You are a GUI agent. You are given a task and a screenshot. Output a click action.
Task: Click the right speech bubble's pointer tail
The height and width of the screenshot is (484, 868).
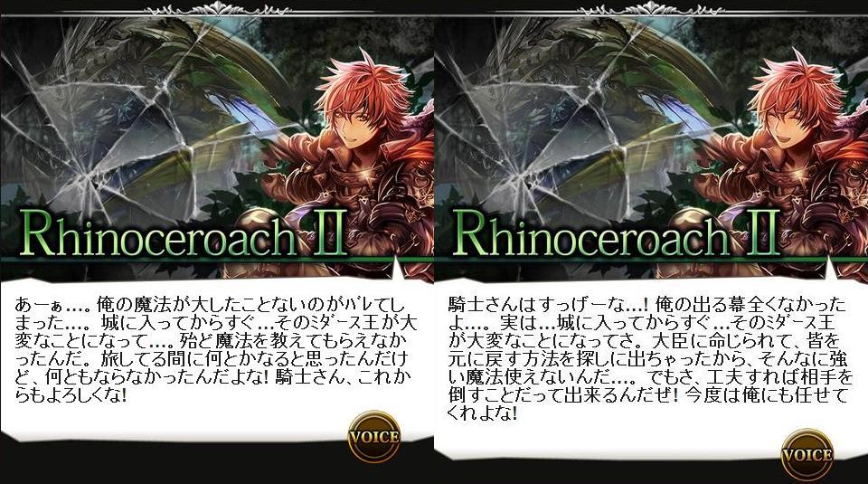click(x=832, y=270)
